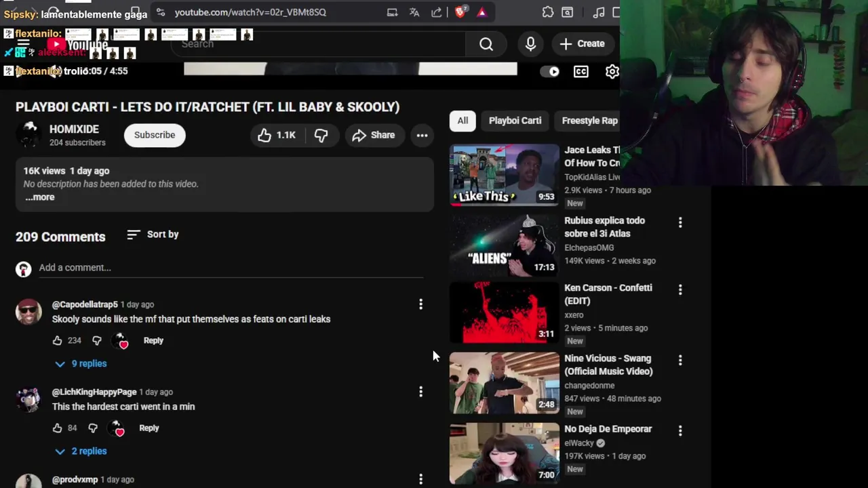Click the Add a comment field

pos(231,268)
